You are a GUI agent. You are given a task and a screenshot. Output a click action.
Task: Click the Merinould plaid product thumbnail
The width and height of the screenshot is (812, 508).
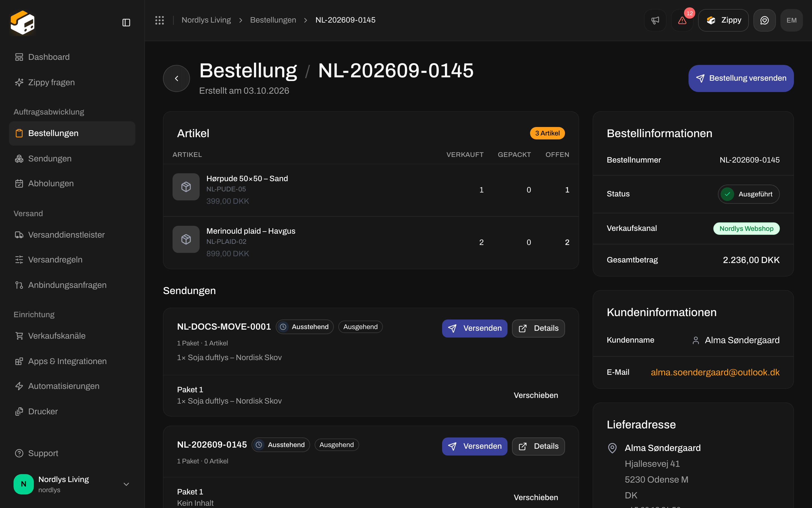coord(186,239)
